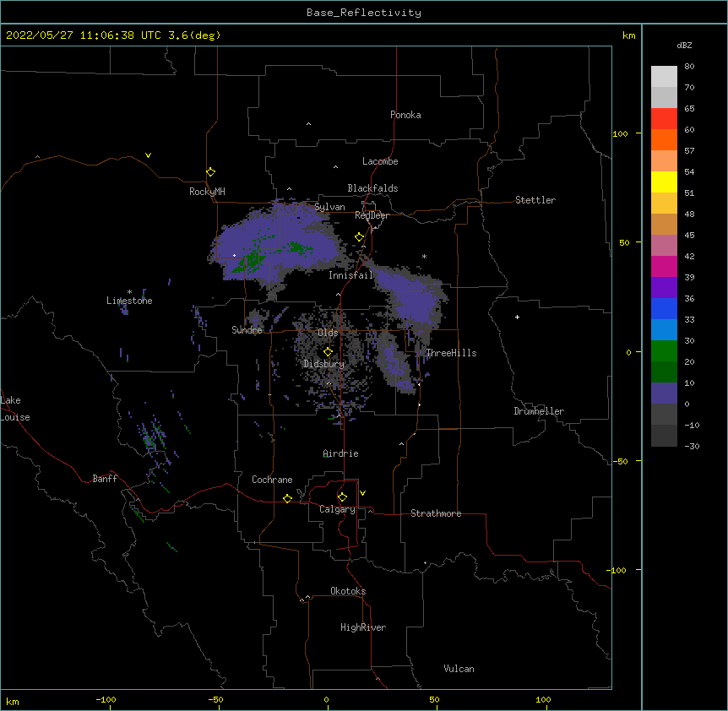Click the Stettler label

point(535,200)
